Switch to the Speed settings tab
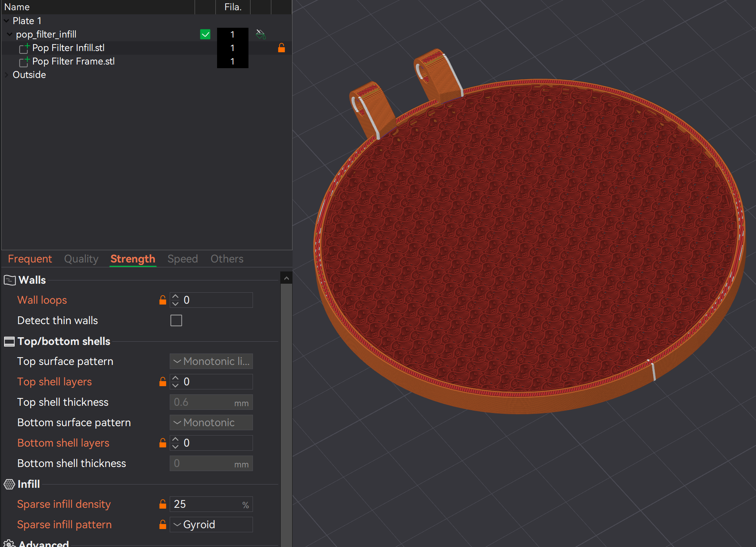756x547 pixels. 182,258
